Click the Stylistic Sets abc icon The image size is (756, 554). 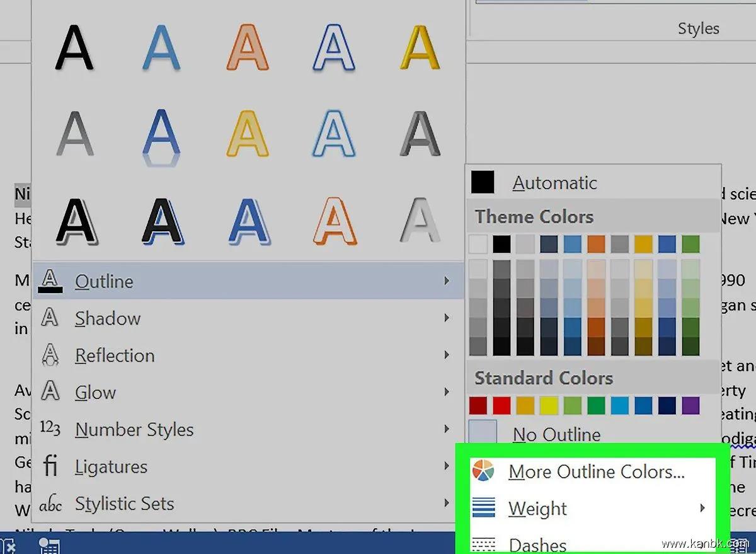click(50, 504)
